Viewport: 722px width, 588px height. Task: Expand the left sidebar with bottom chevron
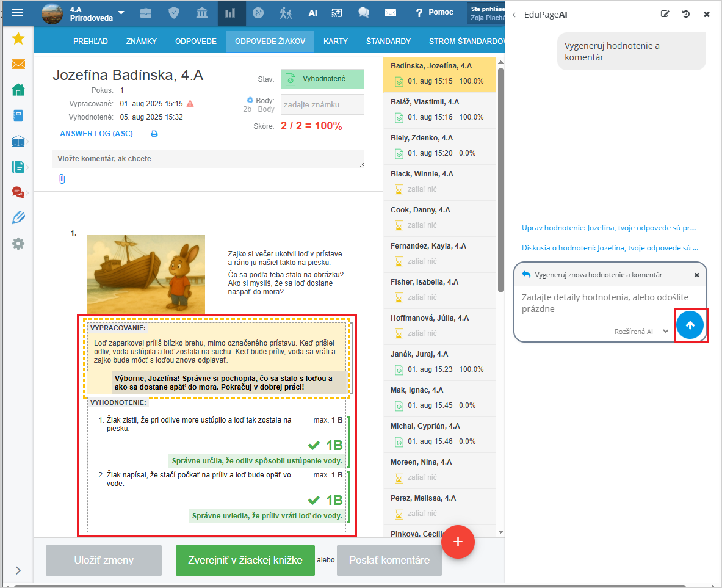click(18, 570)
